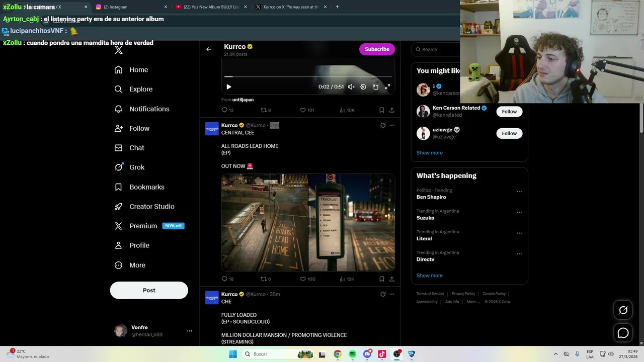Open Terms of Service link

(430, 294)
